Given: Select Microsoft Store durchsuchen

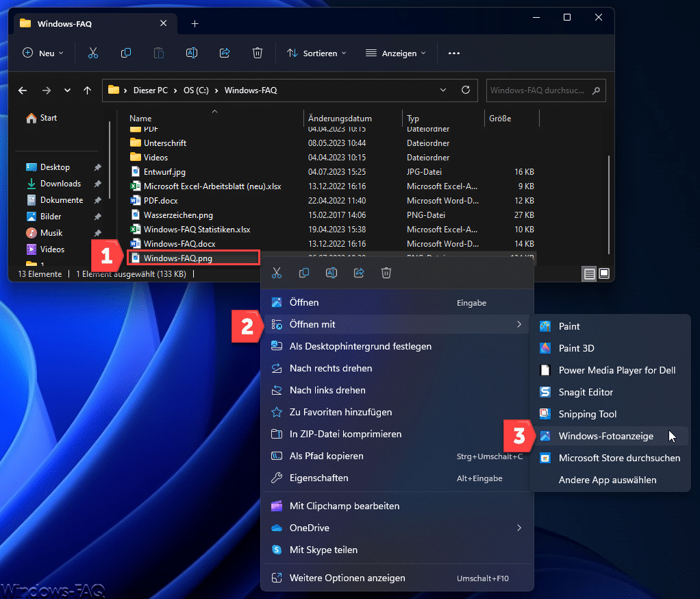Looking at the screenshot, I should point(610,458).
